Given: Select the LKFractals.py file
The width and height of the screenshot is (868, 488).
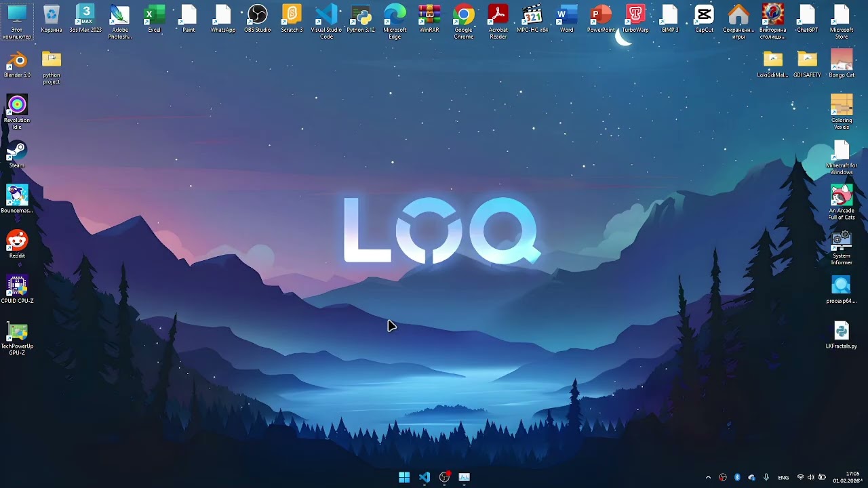Looking at the screenshot, I should click(842, 335).
